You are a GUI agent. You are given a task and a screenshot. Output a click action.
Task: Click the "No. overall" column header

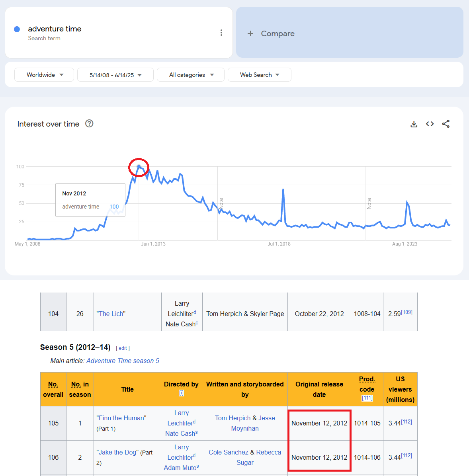click(x=53, y=390)
